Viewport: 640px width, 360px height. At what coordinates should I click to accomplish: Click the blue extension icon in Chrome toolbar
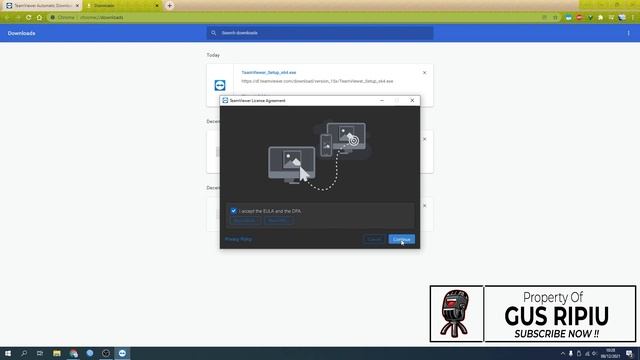click(x=569, y=18)
